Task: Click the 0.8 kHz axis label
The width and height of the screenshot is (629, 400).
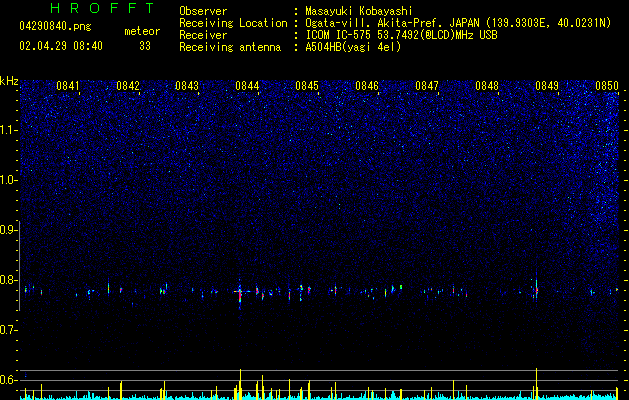Action: (8, 280)
